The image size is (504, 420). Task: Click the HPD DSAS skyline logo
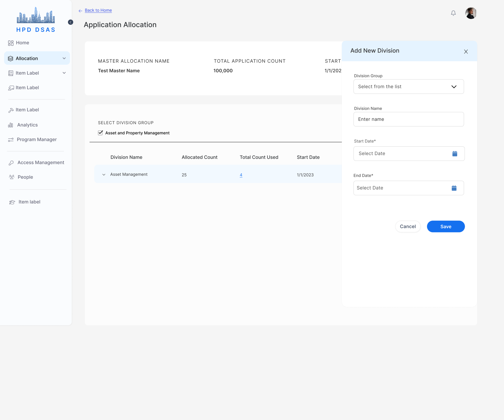(36, 16)
